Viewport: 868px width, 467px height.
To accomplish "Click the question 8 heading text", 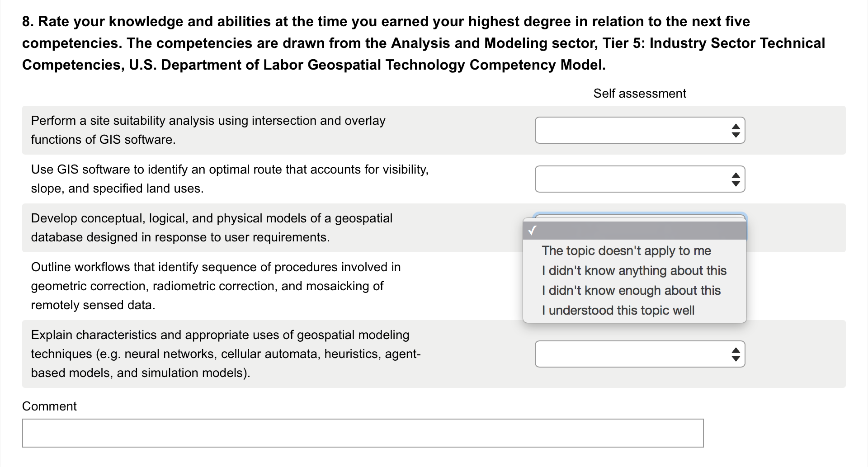I will pos(424,43).
